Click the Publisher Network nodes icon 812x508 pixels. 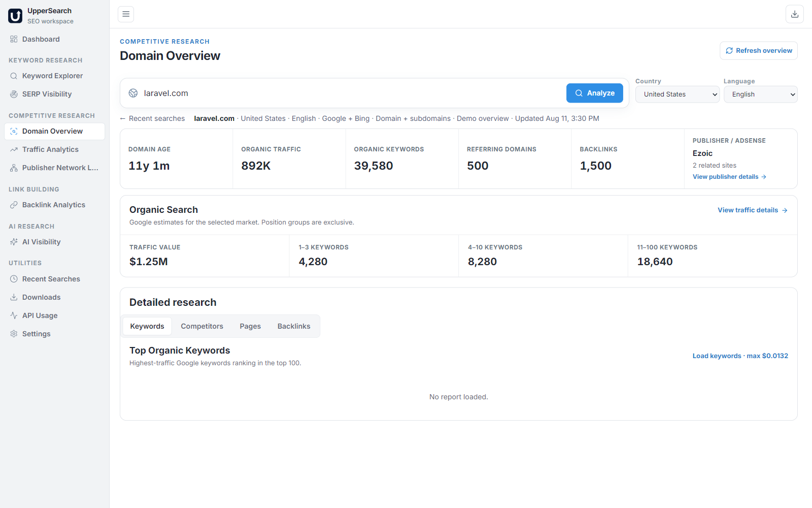[14, 168]
